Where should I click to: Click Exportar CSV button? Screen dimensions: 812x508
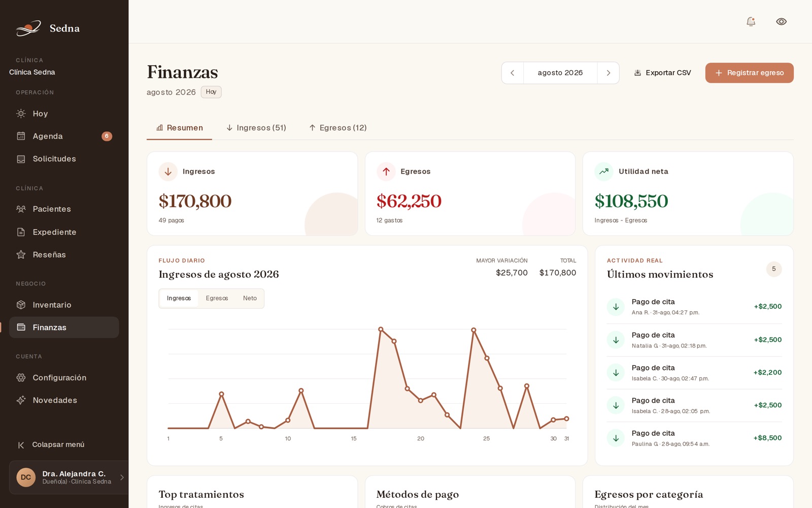[x=662, y=73]
